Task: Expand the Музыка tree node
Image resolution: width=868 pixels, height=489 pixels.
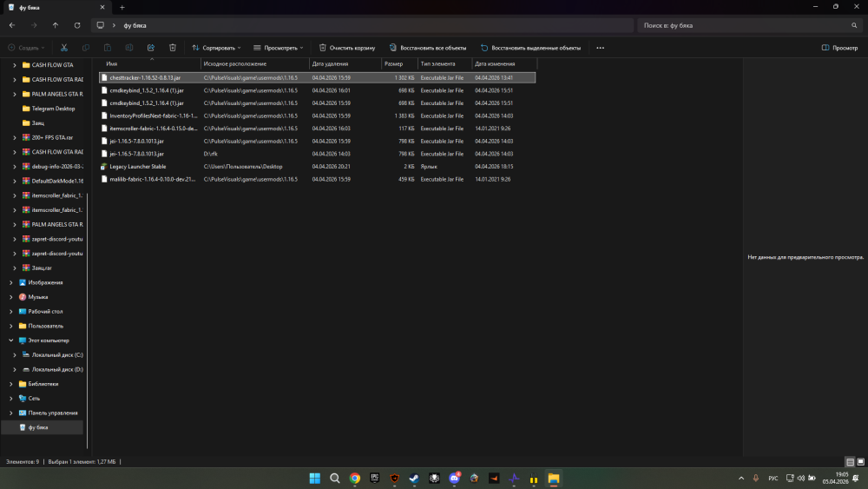Action: pos(11,297)
